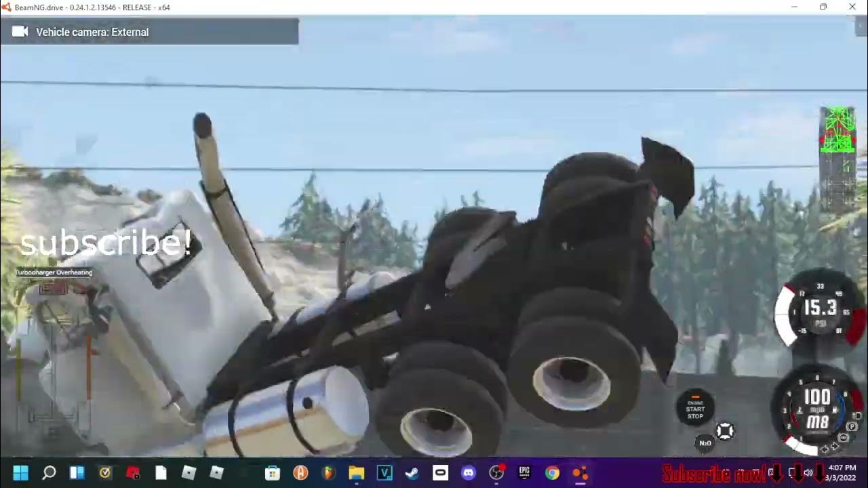Viewport: 868px width, 488px height.
Task: Open the OBS recording icon with red dot
Action: (x=497, y=472)
